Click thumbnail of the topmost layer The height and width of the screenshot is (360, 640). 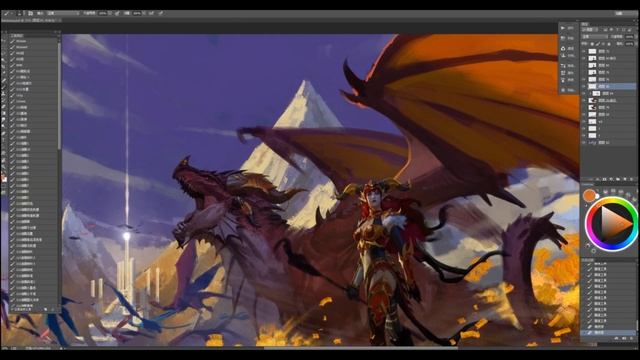(x=592, y=51)
